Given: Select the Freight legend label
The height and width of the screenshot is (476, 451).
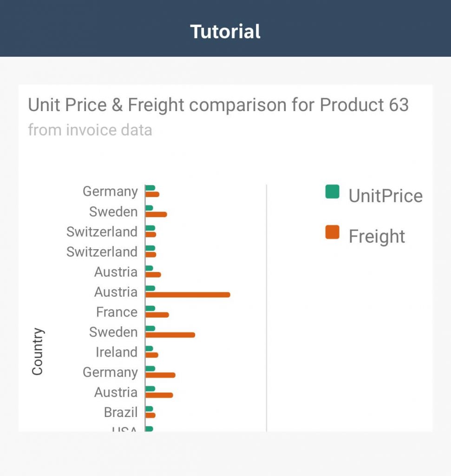Looking at the screenshot, I should click(x=377, y=237).
